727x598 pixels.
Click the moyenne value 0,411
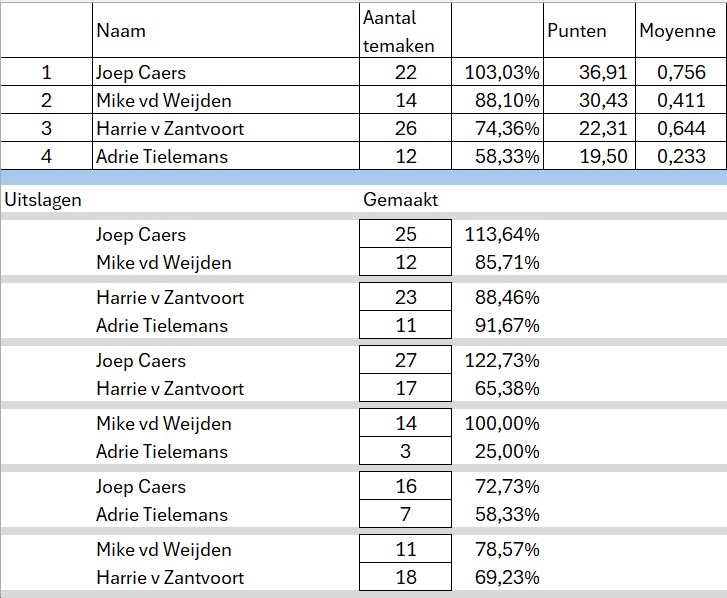[x=681, y=100]
